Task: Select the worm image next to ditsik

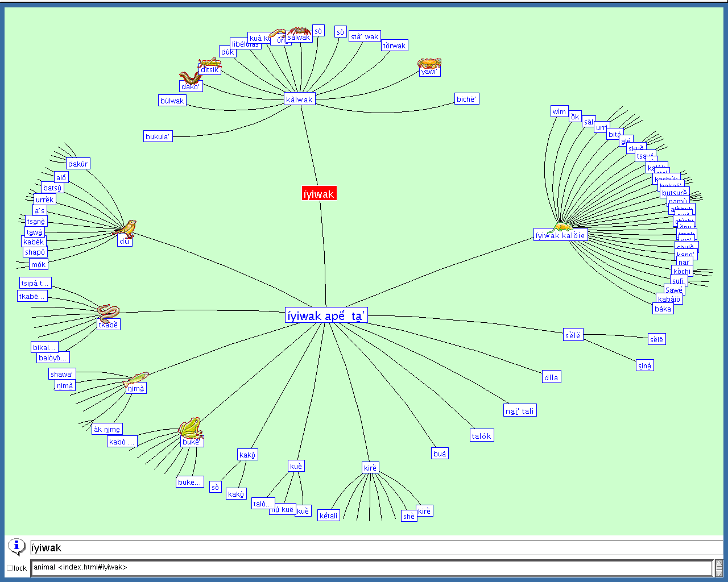Action: point(209,61)
